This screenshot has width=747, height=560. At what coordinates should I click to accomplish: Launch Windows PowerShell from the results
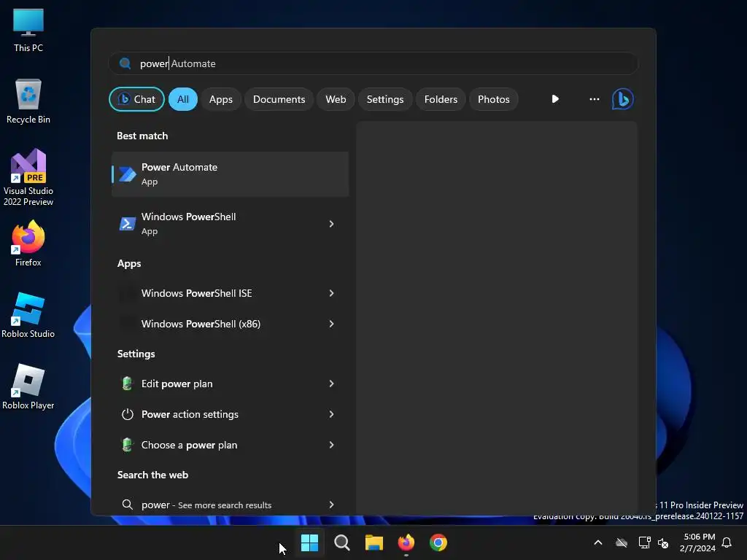[230, 224]
